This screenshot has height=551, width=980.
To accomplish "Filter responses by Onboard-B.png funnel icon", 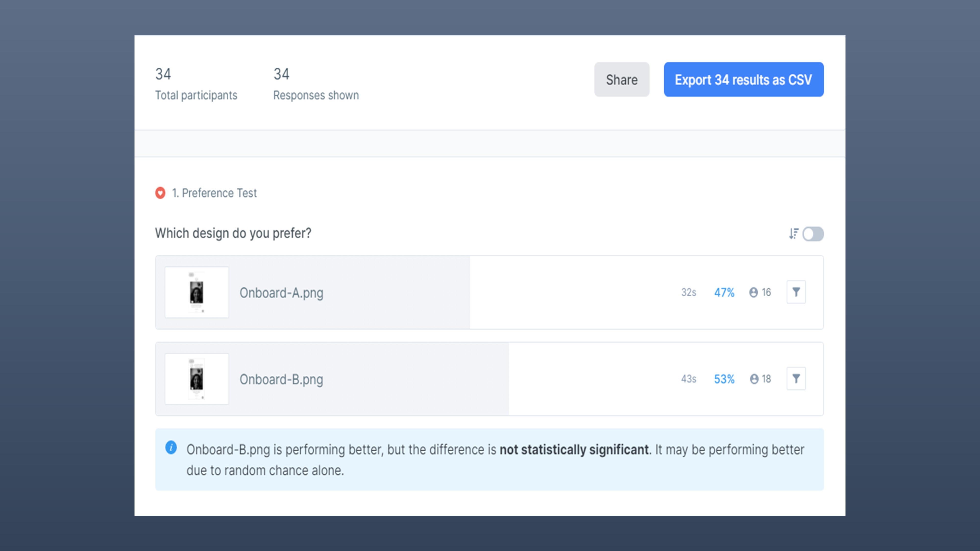I will click(x=796, y=379).
